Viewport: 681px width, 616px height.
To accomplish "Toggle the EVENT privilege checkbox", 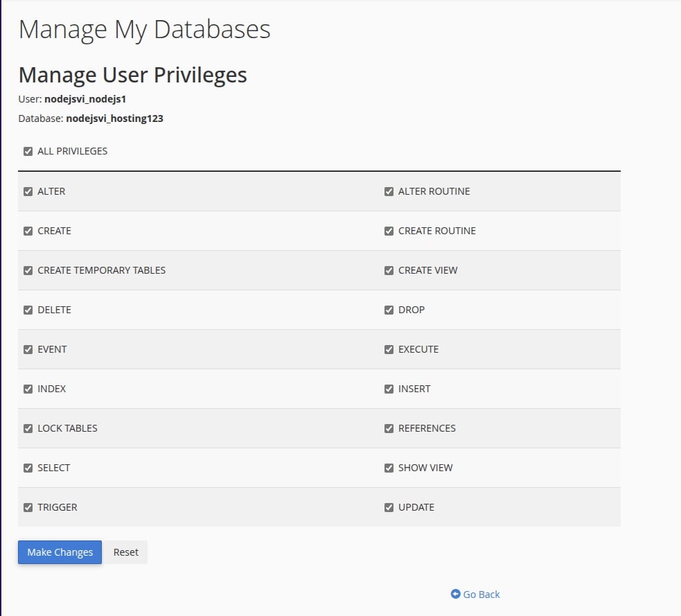I will 28,350.
